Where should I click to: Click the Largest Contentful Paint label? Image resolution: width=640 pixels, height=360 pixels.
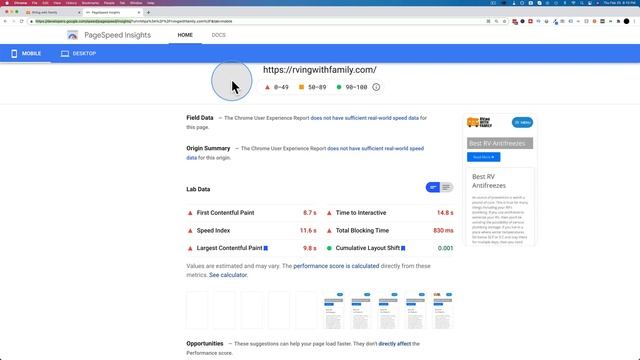229,248
